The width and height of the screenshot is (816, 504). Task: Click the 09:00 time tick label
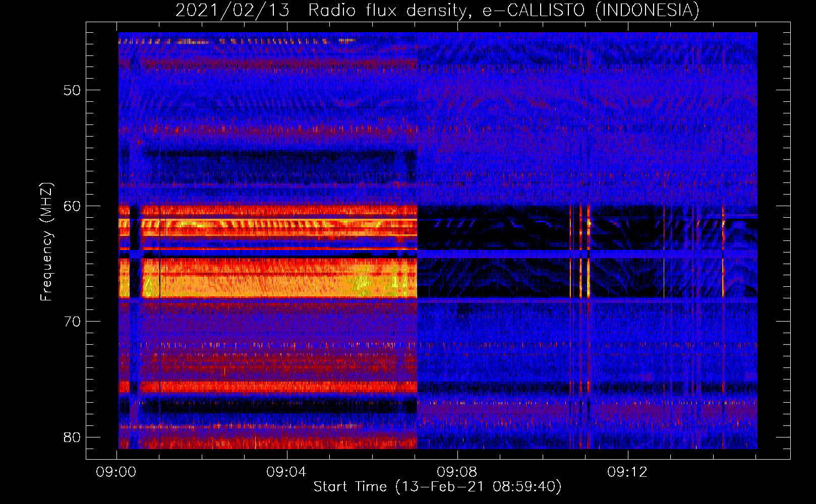(x=116, y=472)
